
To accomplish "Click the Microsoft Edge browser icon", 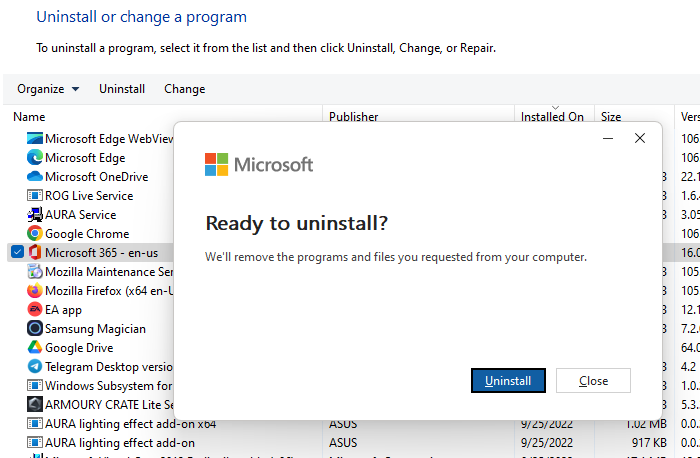I will (35, 158).
